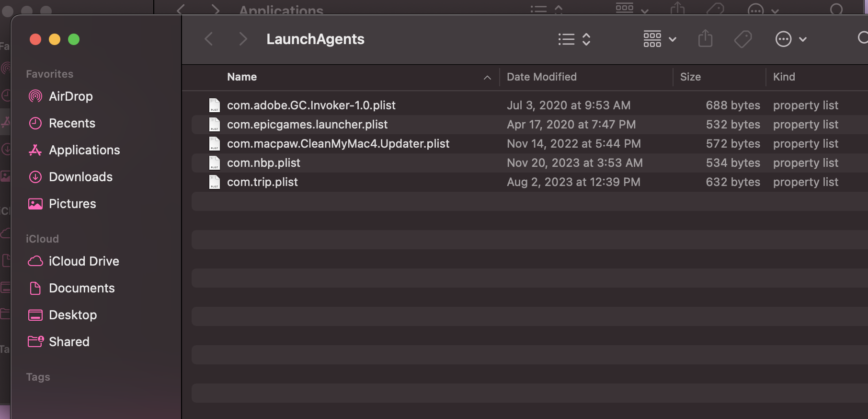Select the com.nbp.plist file icon
The image size is (868, 419).
tap(215, 163)
